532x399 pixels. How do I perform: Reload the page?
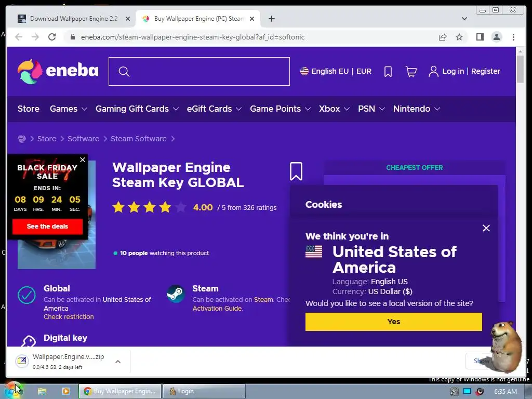coord(52,37)
